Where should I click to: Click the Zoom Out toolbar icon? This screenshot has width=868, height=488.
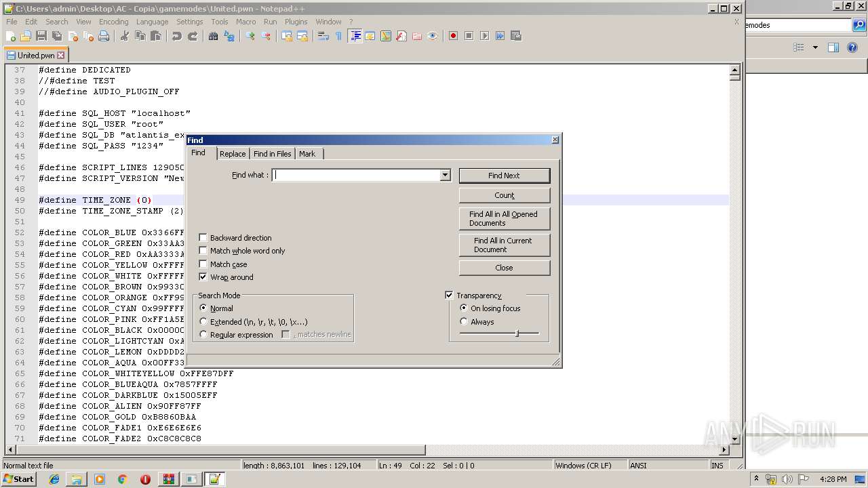[x=266, y=36]
